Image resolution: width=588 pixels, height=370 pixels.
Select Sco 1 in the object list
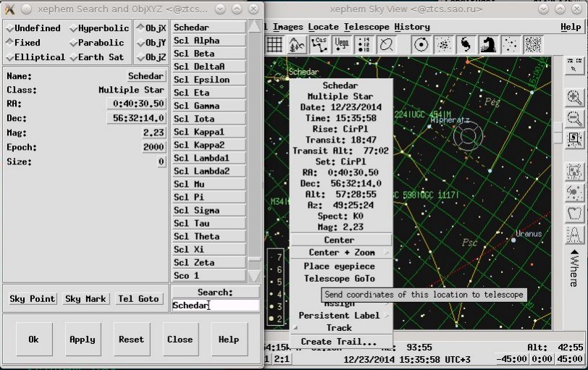click(209, 276)
